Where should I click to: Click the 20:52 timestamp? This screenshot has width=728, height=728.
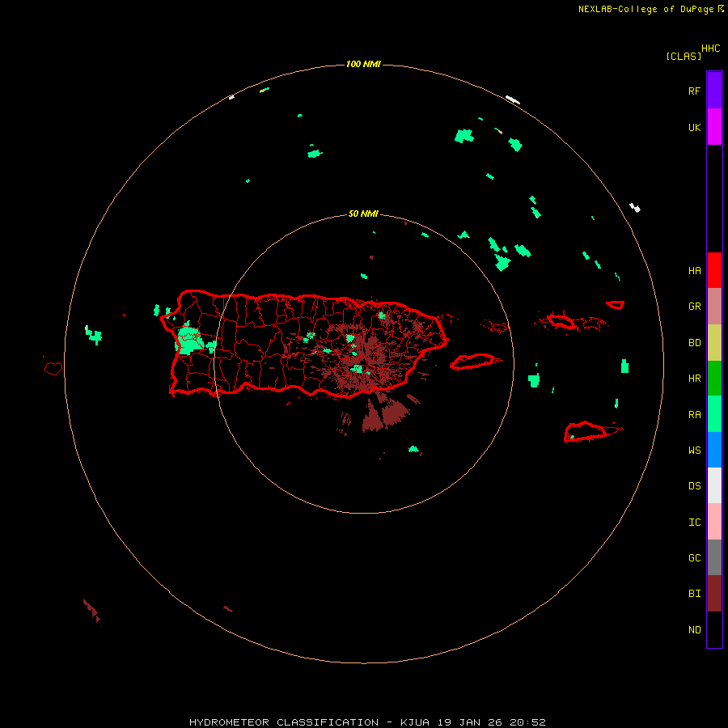pyautogui.click(x=528, y=722)
